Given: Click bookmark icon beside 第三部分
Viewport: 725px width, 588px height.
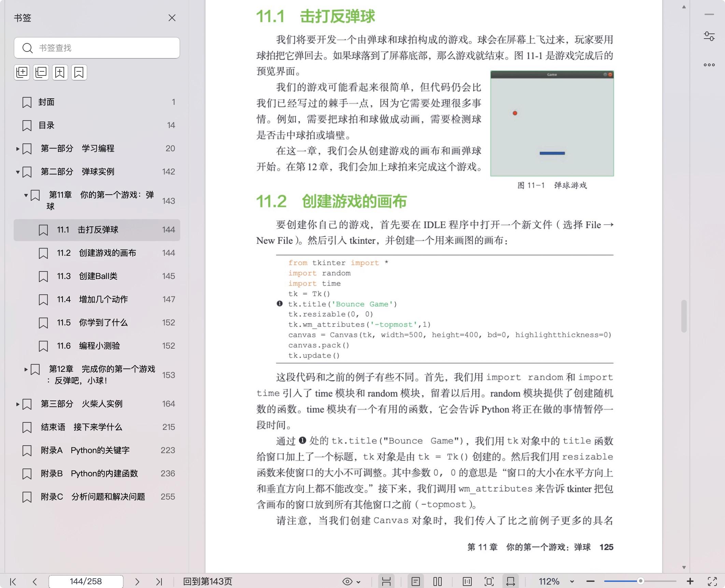Looking at the screenshot, I should [27, 404].
